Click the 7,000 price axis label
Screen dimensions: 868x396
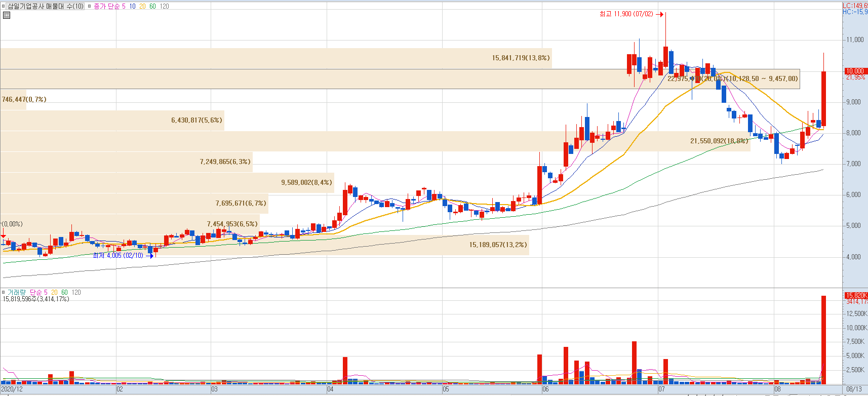(x=854, y=164)
